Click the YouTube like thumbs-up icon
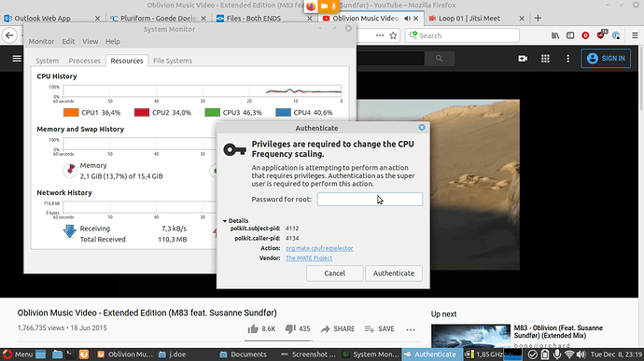Viewport: 644px width, 361px height. coord(253,328)
